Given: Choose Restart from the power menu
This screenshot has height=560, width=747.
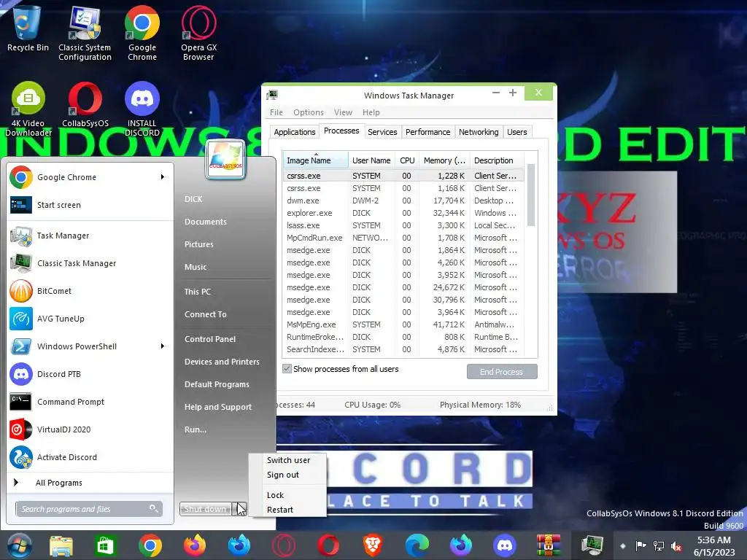Looking at the screenshot, I should point(288,510).
